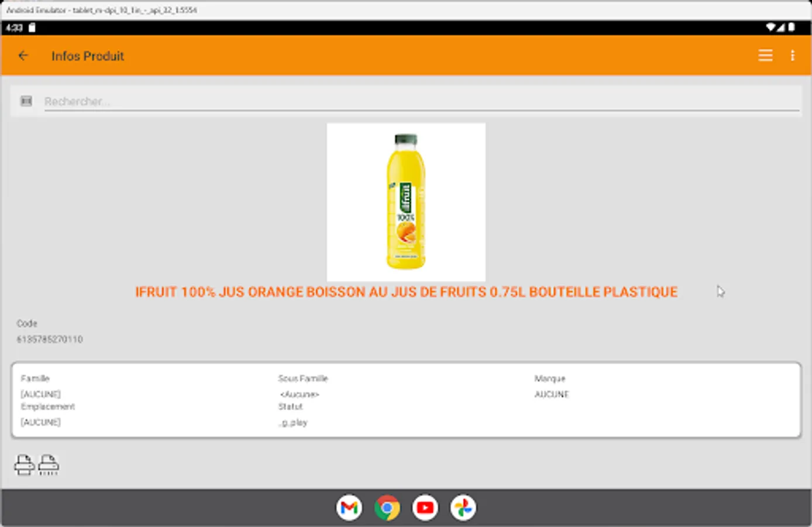Image resolution: width=812 pixels, height=527 pixels.
Task: Check the battery icon in status bar
Action: click(792, 27)
